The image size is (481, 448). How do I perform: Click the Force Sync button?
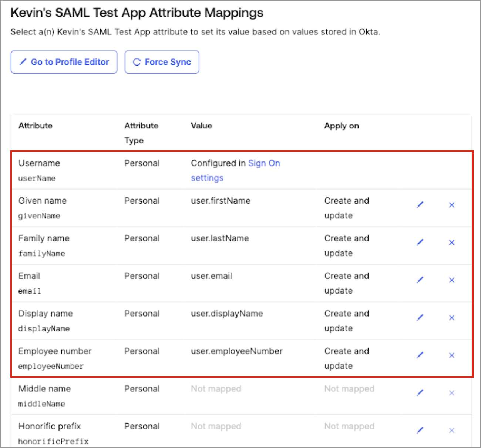[x=162, y=62]
